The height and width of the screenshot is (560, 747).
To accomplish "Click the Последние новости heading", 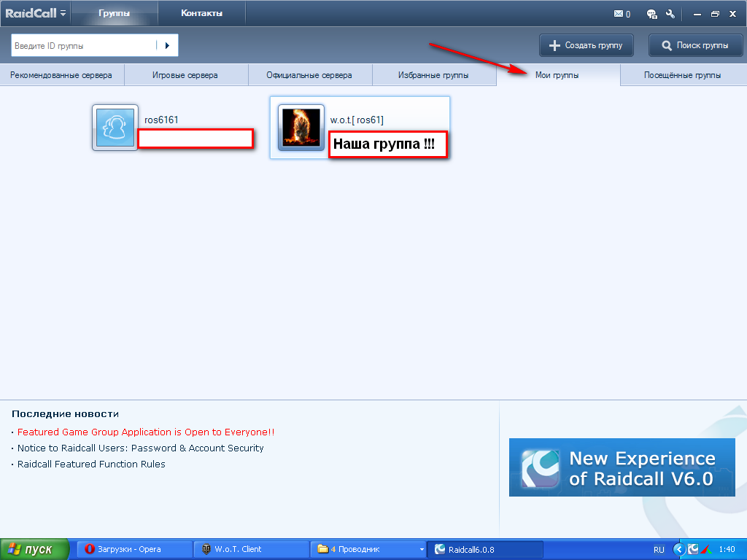I will point(65,414).
